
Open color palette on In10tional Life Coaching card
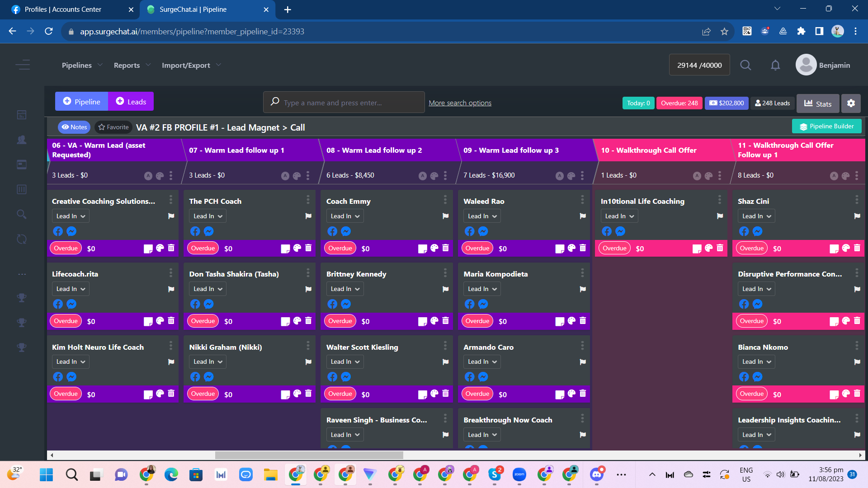[708, 248]
